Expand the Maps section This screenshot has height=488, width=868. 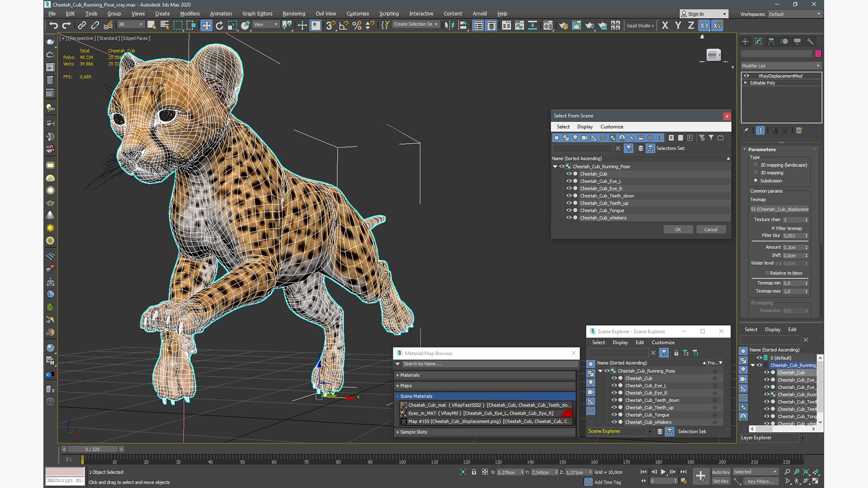tap(485, 386)
